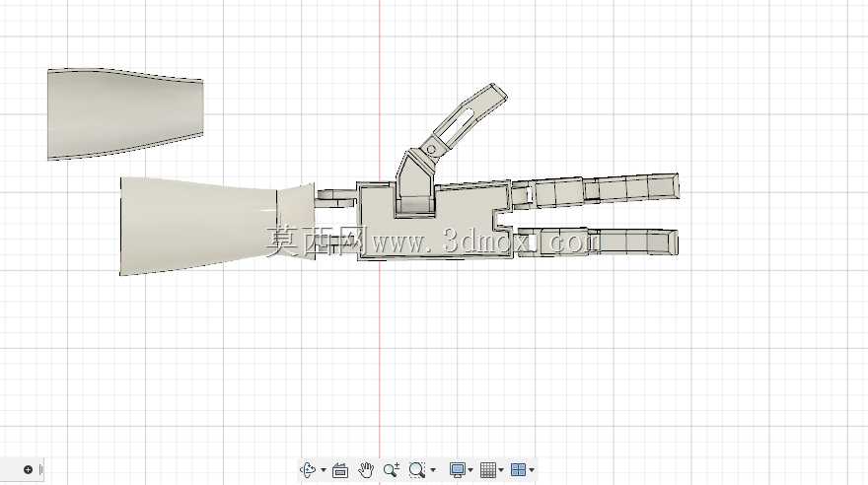This screenshot has height=485, width=868.
Task: Open Display Settings monitor icon
Action: [x=458, y=470]
